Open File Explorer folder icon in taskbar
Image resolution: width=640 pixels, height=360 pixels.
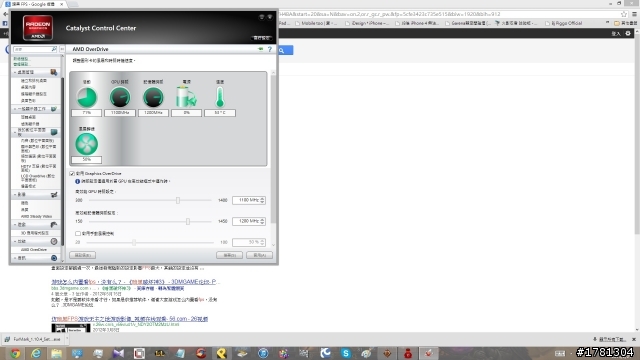(x=56, y=353)
